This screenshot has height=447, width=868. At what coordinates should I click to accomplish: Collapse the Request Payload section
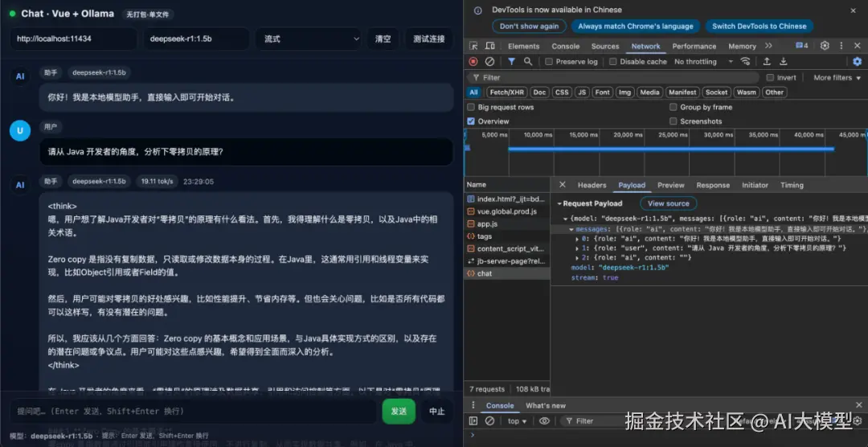(x=559, y=204)
